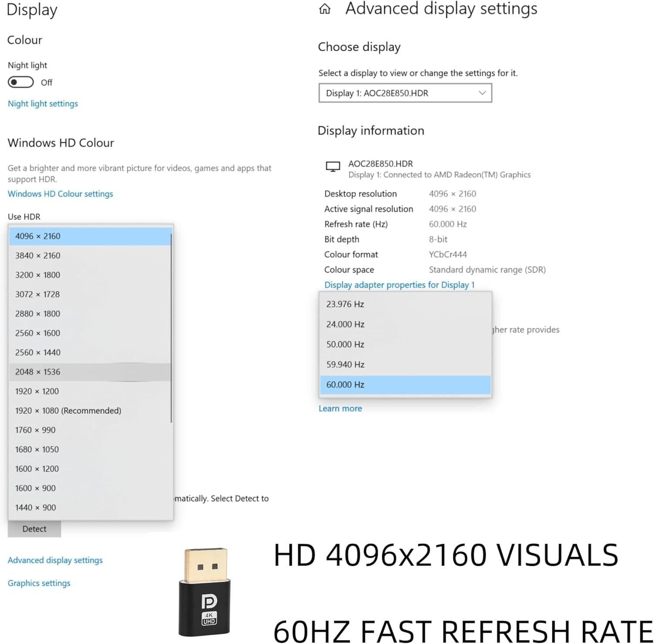
Task: Open Night light settings link
Action: (43, 104)
